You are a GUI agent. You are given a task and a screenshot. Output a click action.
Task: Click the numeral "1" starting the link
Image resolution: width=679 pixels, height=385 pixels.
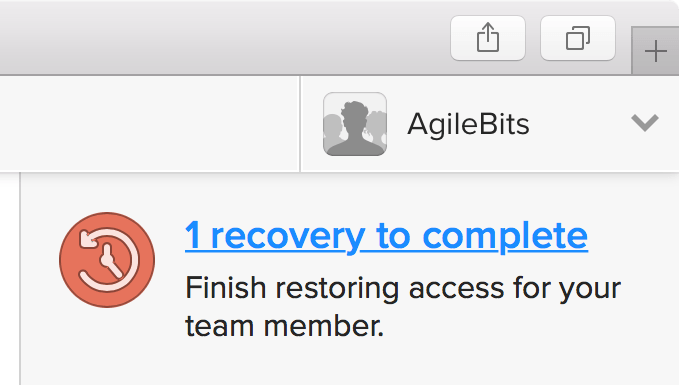(193, 235)
